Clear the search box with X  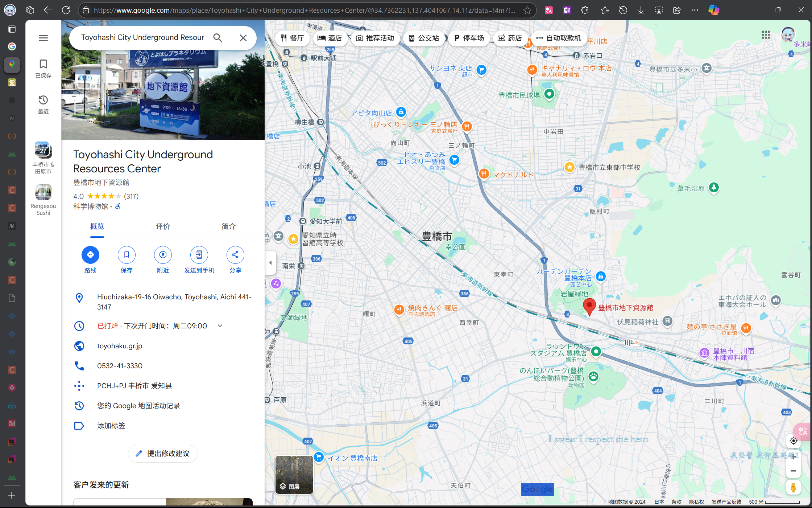[243, 38]
